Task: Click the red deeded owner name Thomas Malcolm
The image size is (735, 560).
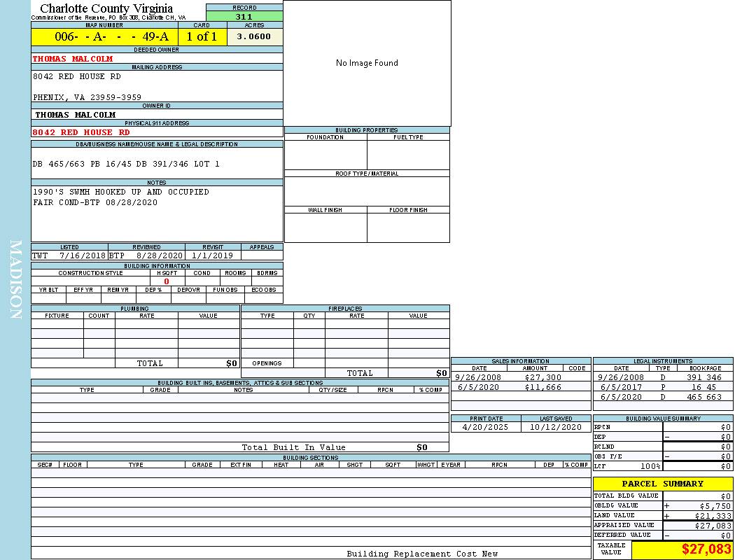Action: pos(73,59)
